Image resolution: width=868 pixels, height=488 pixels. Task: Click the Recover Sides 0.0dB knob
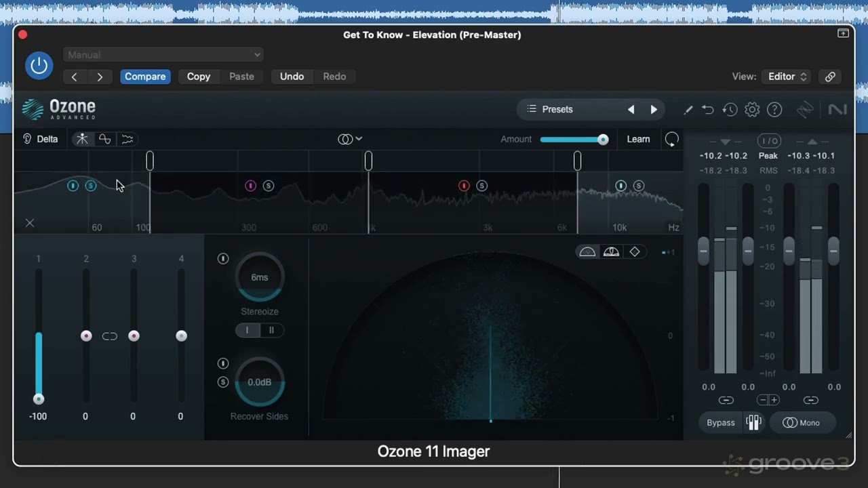point(260,382)
